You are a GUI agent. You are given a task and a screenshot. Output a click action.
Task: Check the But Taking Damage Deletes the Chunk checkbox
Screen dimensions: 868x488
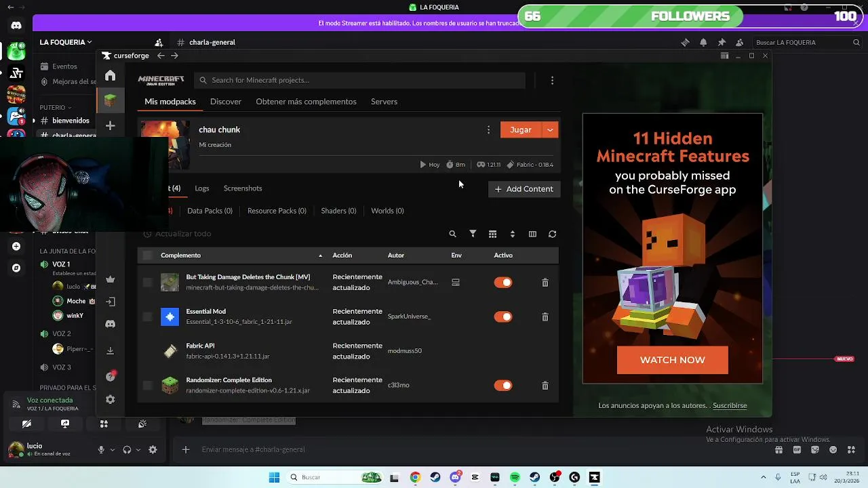pos(147,283)
